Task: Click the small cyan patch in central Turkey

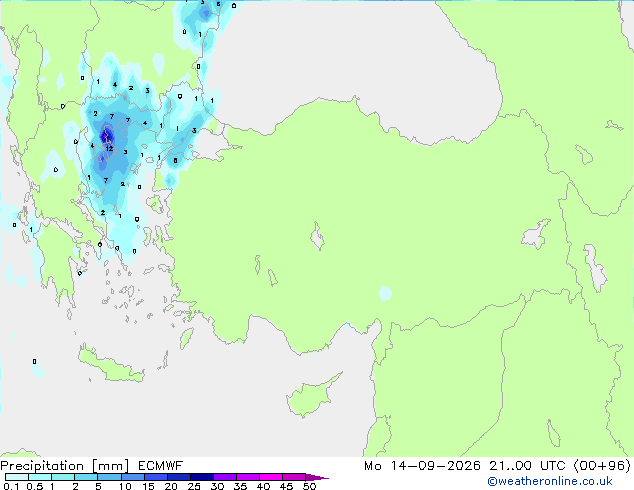Action: click(385, 293)
